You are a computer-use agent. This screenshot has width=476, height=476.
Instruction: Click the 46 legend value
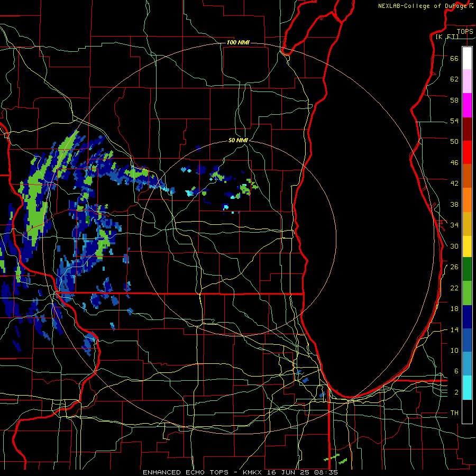(x=454, y=163)
